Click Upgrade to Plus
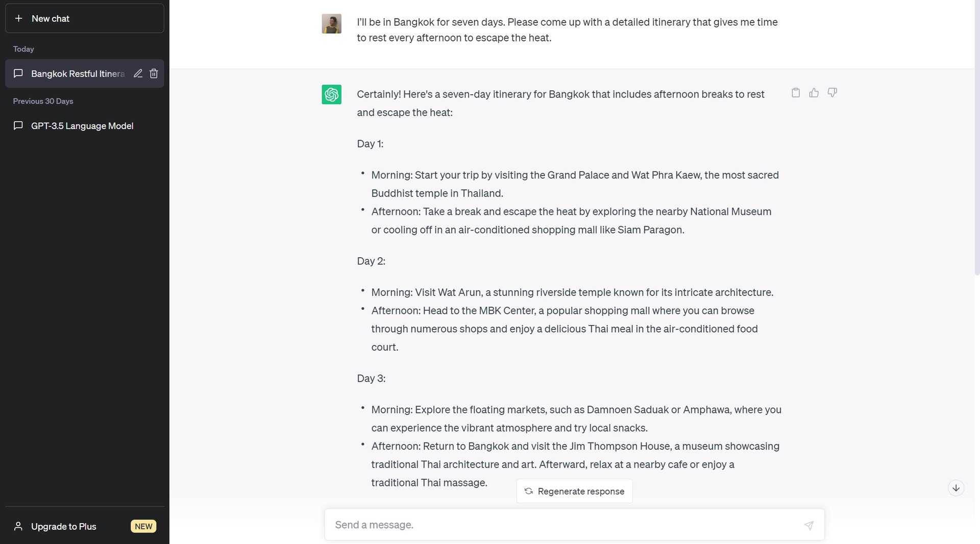980x544 pixels. tap(63, 526)
